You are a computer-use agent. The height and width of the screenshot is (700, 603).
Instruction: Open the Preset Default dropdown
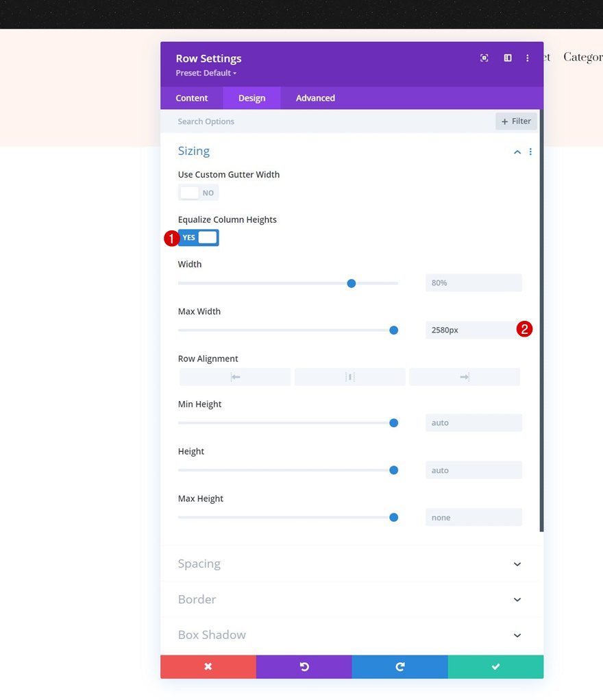click(x=206, y=73)
